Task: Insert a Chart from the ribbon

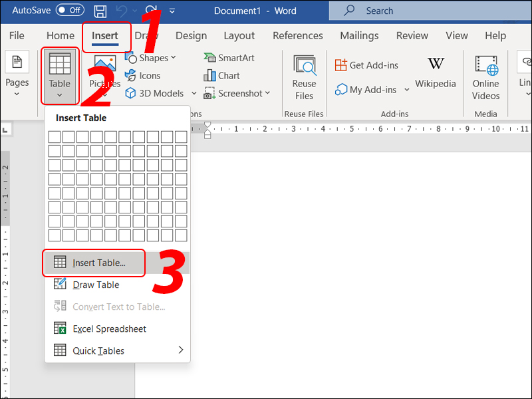Action: 221,76
